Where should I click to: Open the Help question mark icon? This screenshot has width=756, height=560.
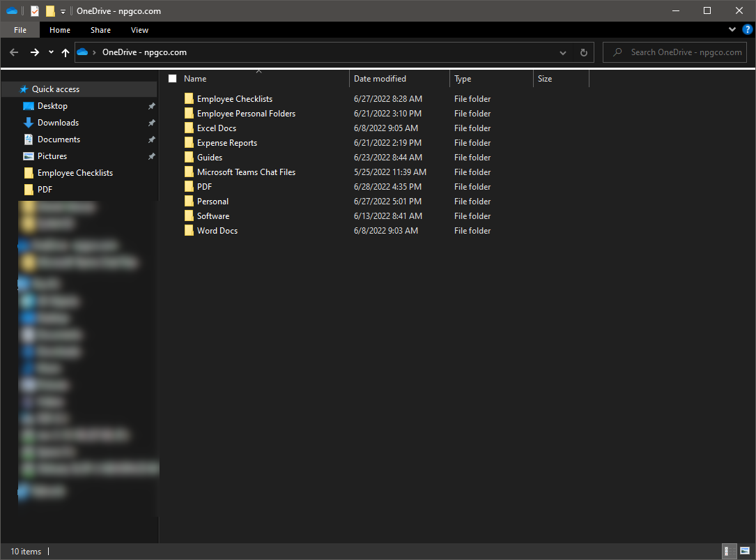[747, 29]
